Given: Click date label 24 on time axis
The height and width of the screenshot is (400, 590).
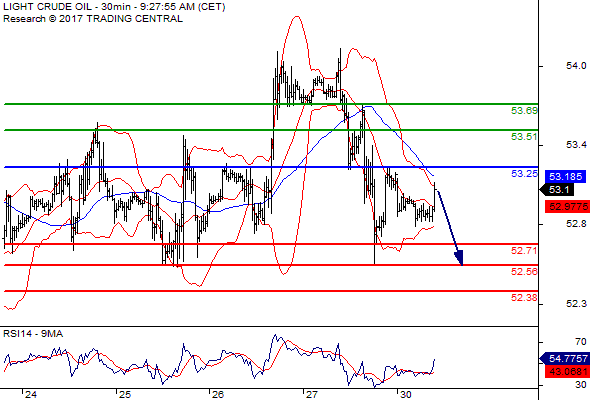Looking at the screenshot, I should pos(31,395).
